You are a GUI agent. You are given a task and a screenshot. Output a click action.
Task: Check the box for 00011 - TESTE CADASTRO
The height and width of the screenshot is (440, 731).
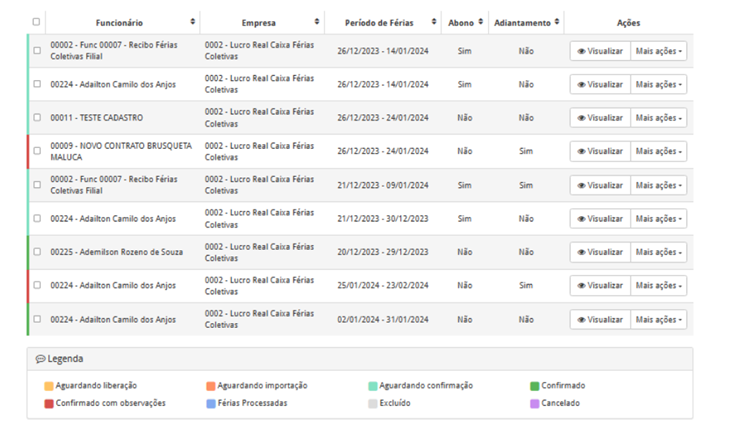point(37,118)
